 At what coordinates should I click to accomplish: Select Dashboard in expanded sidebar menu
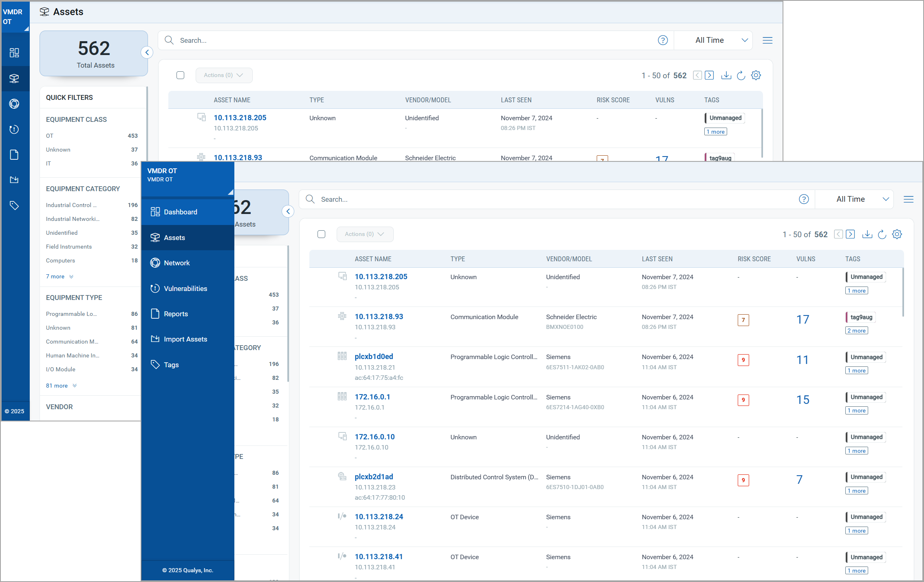[x=187, y=212]
